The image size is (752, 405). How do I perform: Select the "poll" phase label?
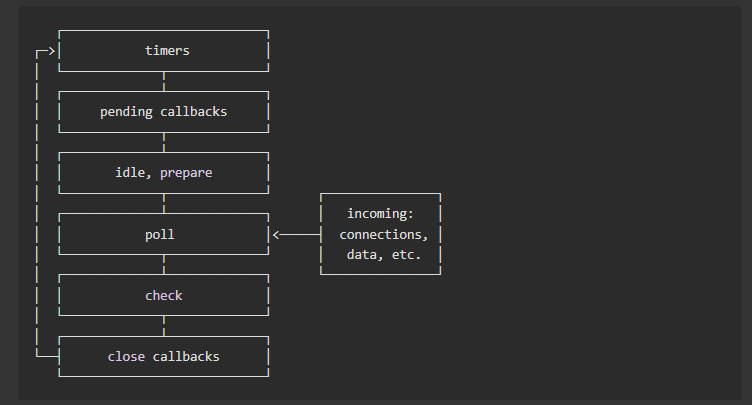click(164, 234)
